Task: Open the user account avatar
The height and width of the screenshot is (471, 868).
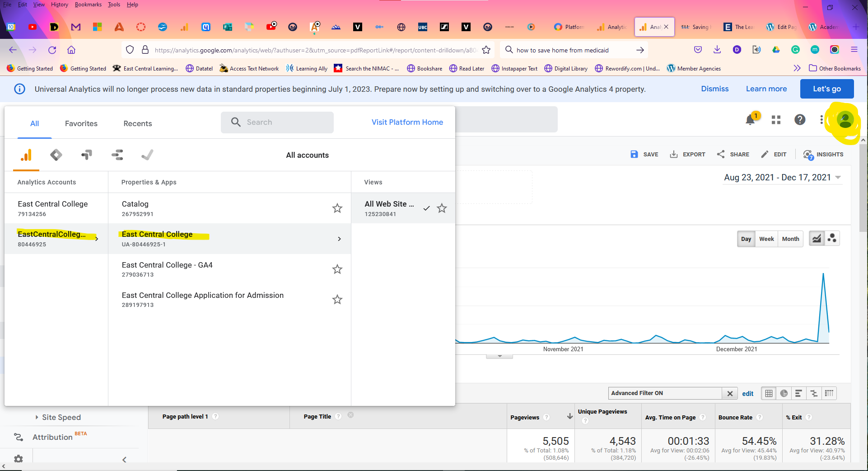Action: (845, 120)
